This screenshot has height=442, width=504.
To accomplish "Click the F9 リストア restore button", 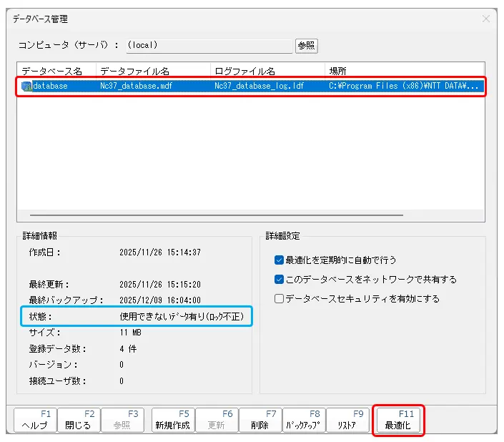I will click(347, 419).
